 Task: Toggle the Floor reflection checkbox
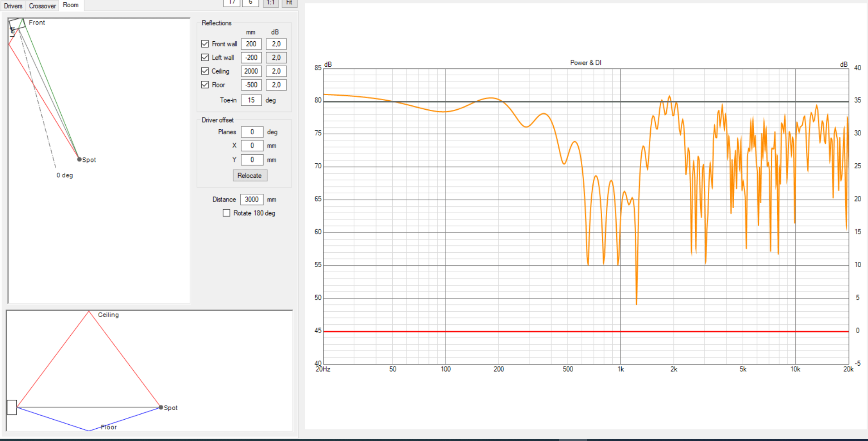click(x=205, y=85)
